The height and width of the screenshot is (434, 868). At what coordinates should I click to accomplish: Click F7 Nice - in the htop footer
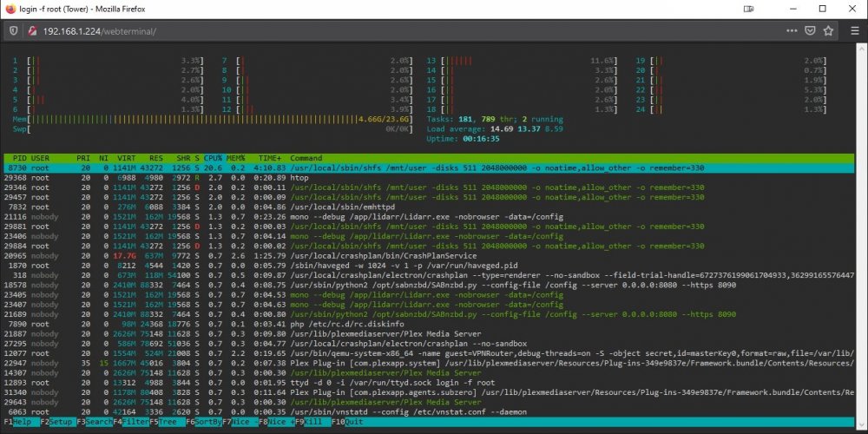tap(240, 422)
